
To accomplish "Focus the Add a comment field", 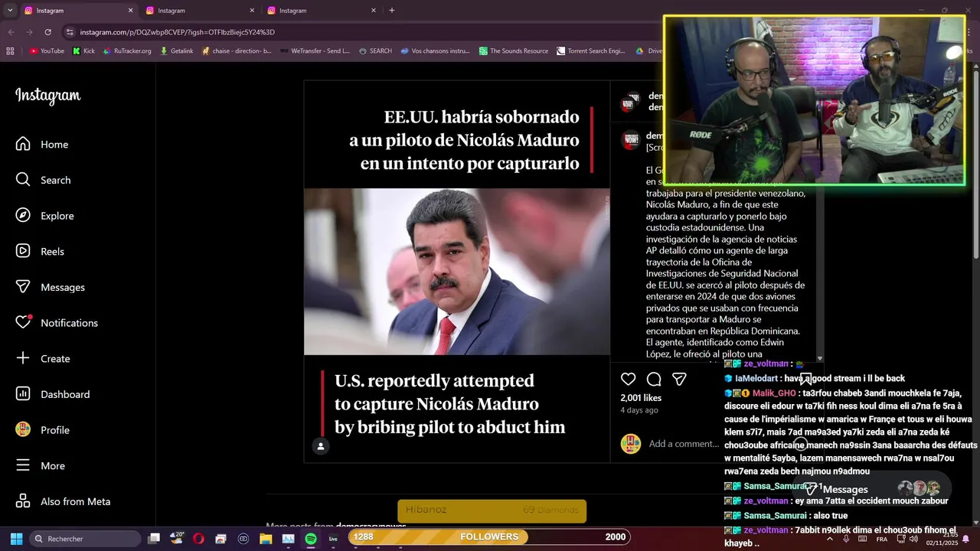I will click(683, 444).
